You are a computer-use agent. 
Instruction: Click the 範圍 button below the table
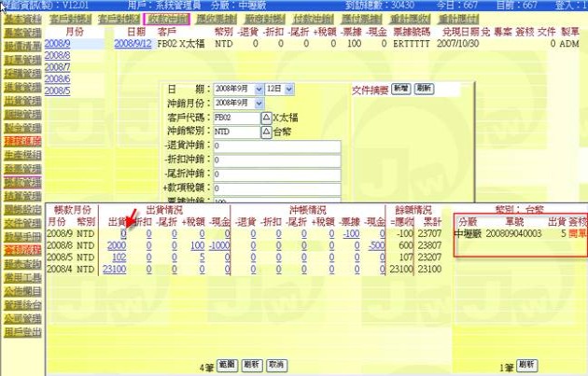point(226,364)
